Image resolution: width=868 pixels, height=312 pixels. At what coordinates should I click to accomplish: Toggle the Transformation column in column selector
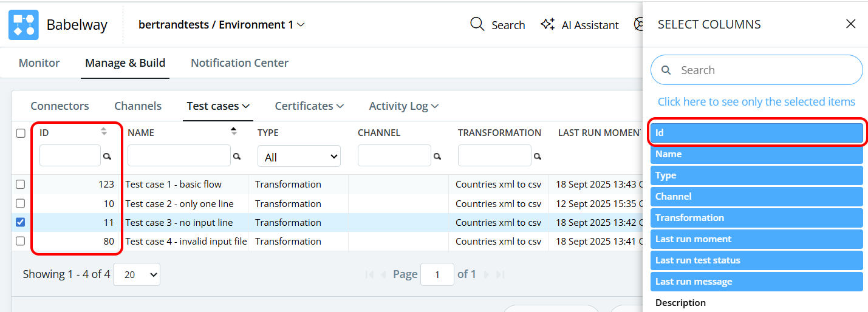point(757,218)
